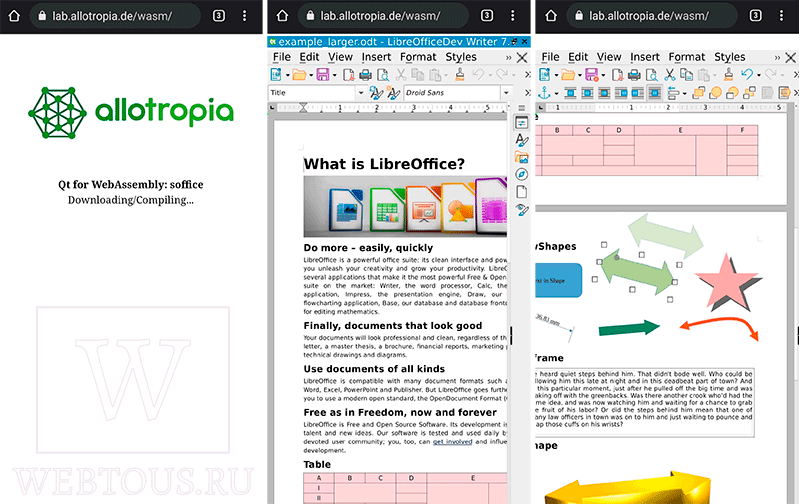Click 'What is LibreOffice?' heading text
Screen dimensions: 799x504
pyautogui.click(x=384, y=164)
